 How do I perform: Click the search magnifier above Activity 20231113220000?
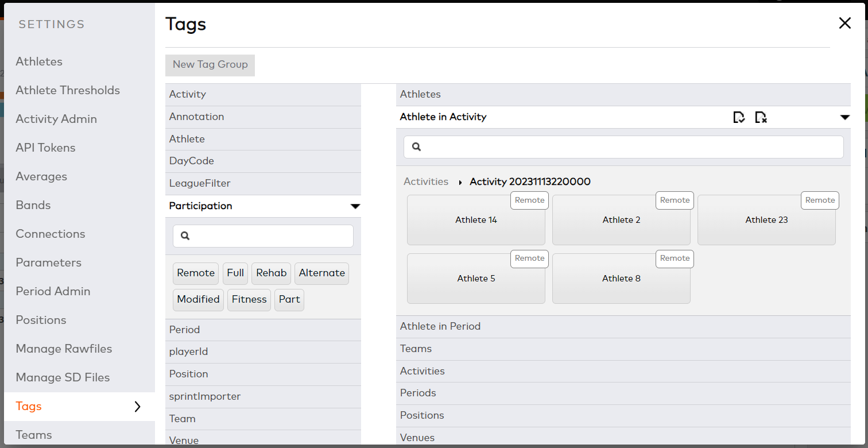click(416, 147)
